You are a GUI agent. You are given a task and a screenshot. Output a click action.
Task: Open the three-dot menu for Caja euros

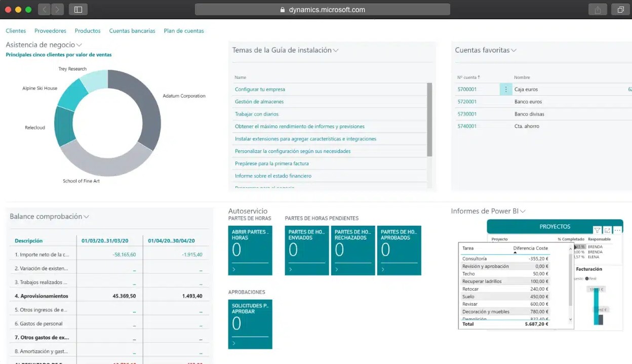506,89
